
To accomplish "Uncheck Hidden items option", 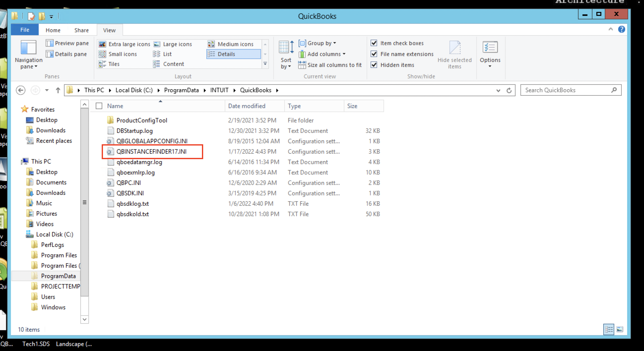I will click(x=374, y=65).
